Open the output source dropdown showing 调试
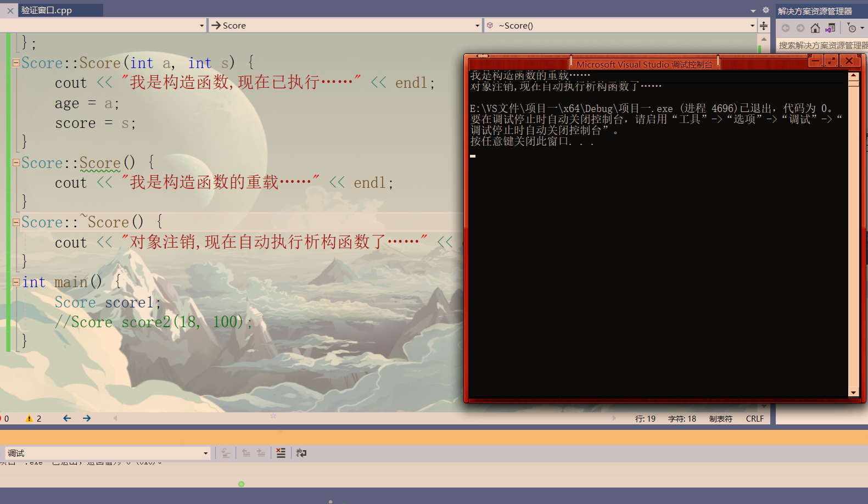This screenshot has width=868, height=504. tap(108, 453)
